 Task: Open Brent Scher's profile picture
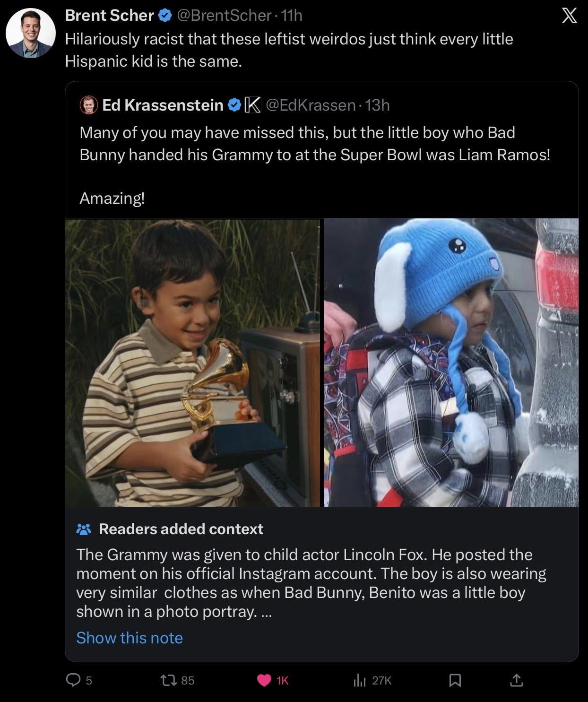pyautogui.click(x=31, y=33)
